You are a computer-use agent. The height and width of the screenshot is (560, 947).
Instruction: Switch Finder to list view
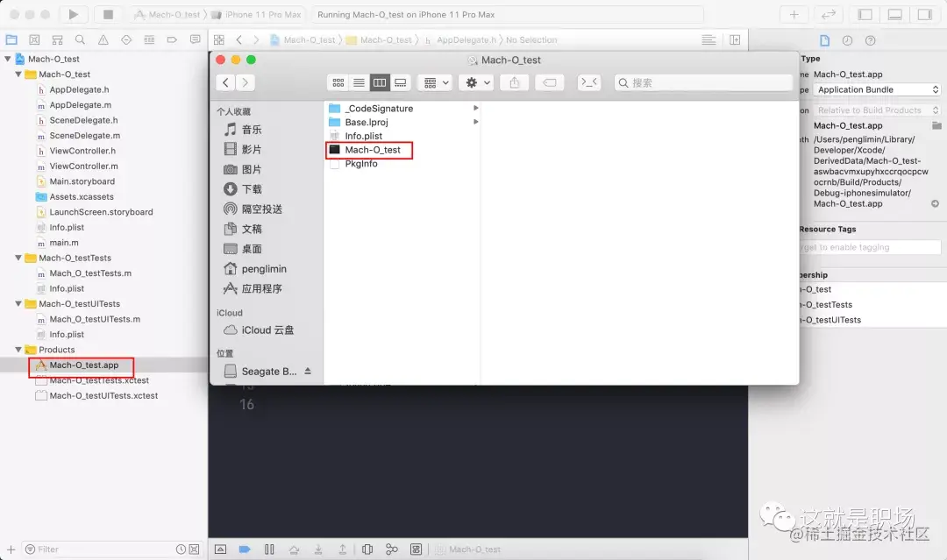pyautogui.click(x=359, y=82)
